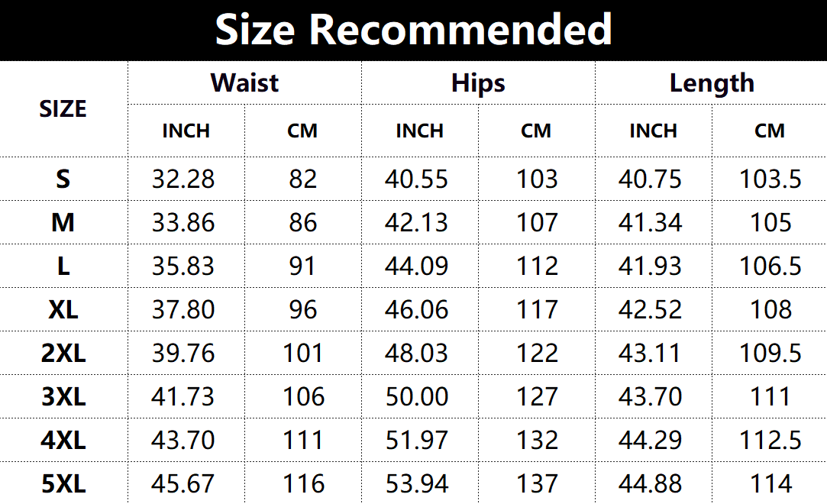Click the Size Recommended title banner
The width and height of the screenshot is (827, 504).
[x=413, y=30]
